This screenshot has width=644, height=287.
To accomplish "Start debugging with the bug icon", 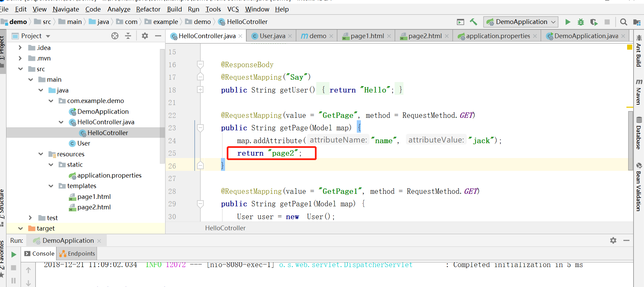I will pos(581,22).
